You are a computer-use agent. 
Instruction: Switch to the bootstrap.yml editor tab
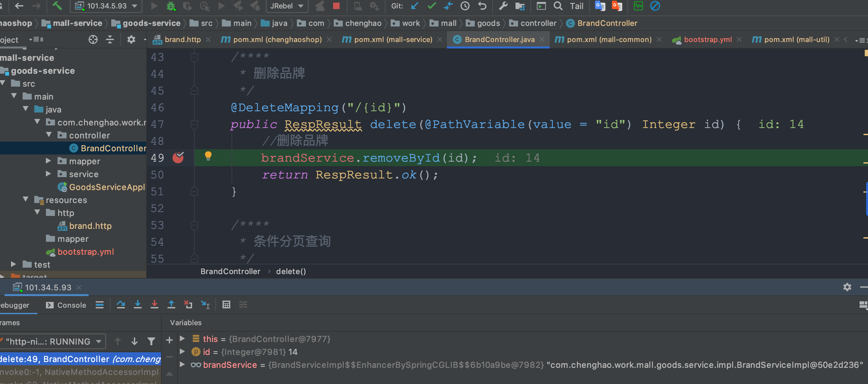707,40
